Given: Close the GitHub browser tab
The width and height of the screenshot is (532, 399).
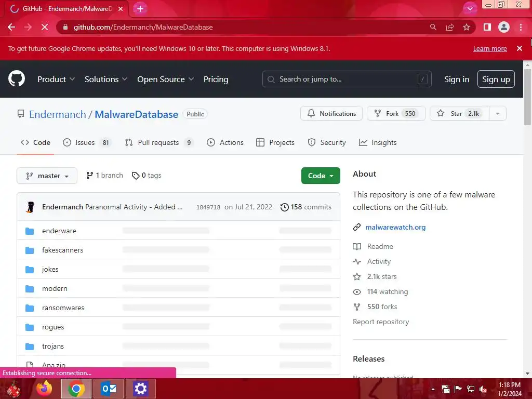Looking at the screenshot, I should (121, 9).
